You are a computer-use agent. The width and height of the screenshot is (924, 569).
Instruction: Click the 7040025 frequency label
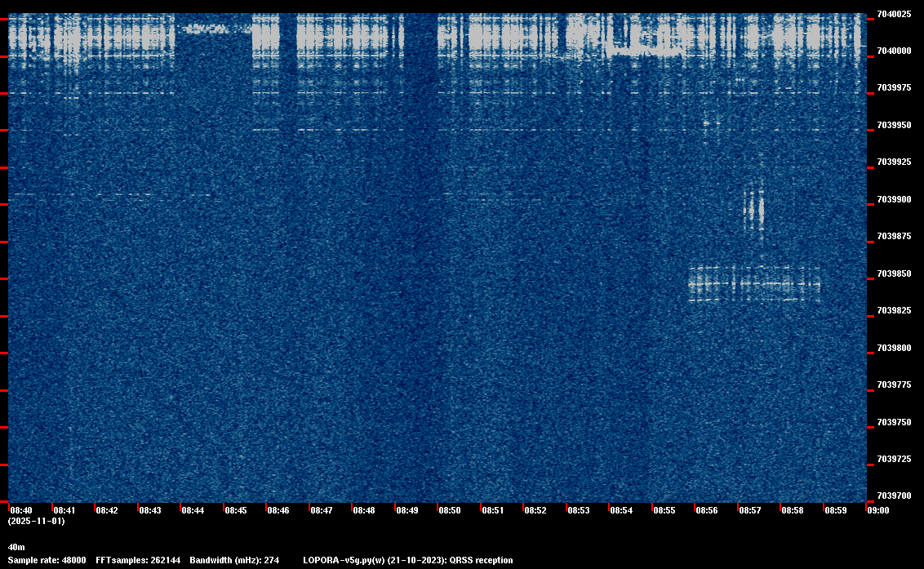click(x=894, y=14)
